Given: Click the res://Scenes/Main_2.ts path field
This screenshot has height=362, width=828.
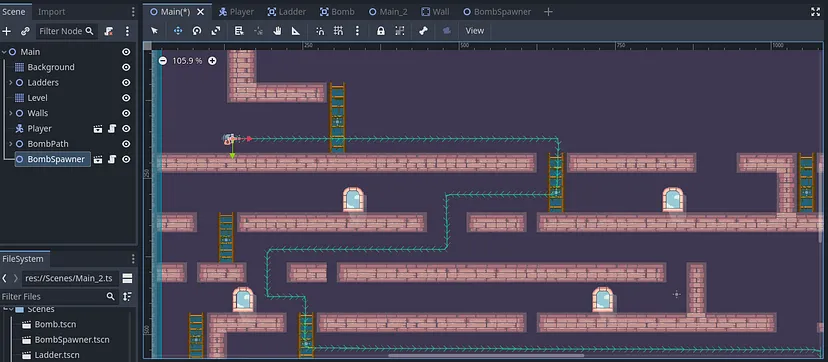Looking at the screenshot, I should coord(70,279).
